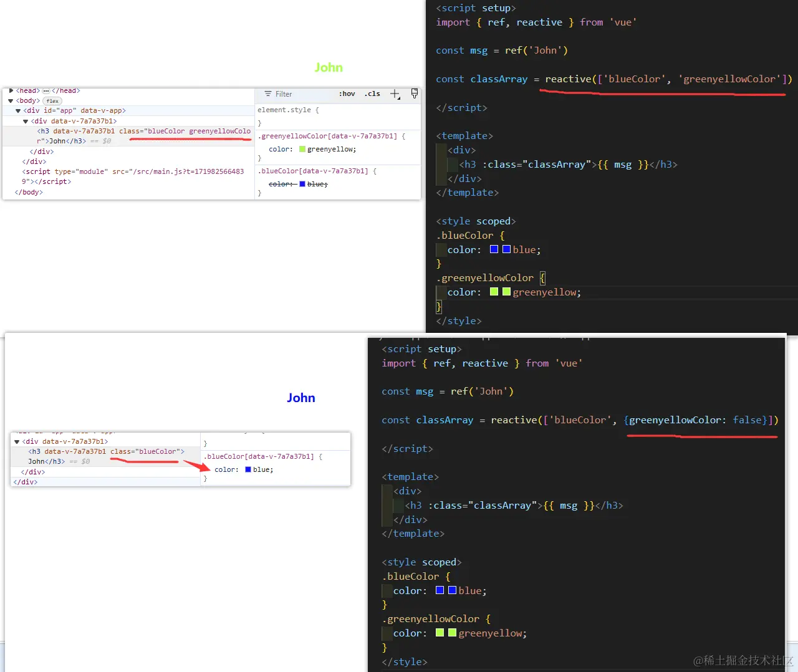Select the h3 element row in top DevTools
The width and height of the screenshot is (798, 672).
coord(128,137)
